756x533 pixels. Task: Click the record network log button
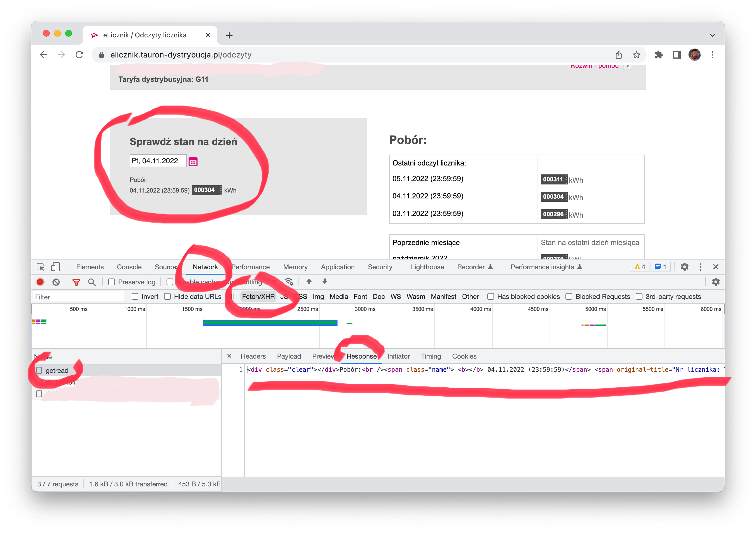click(40, 282)
